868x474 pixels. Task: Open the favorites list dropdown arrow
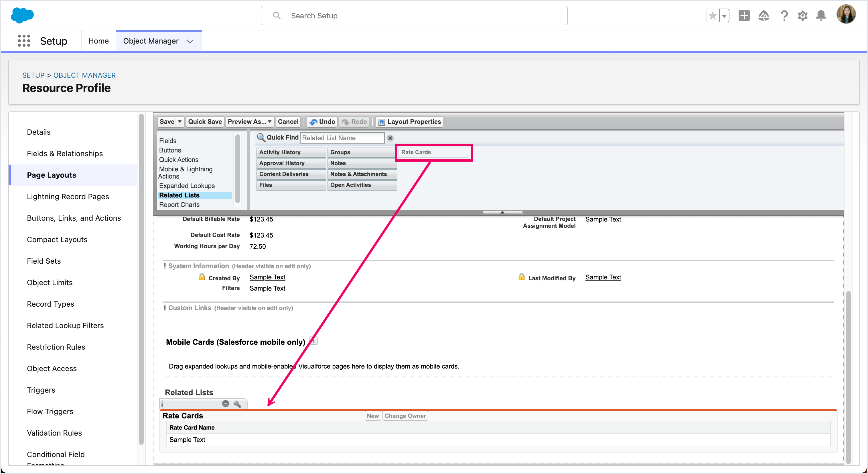(x=724, y=16)
